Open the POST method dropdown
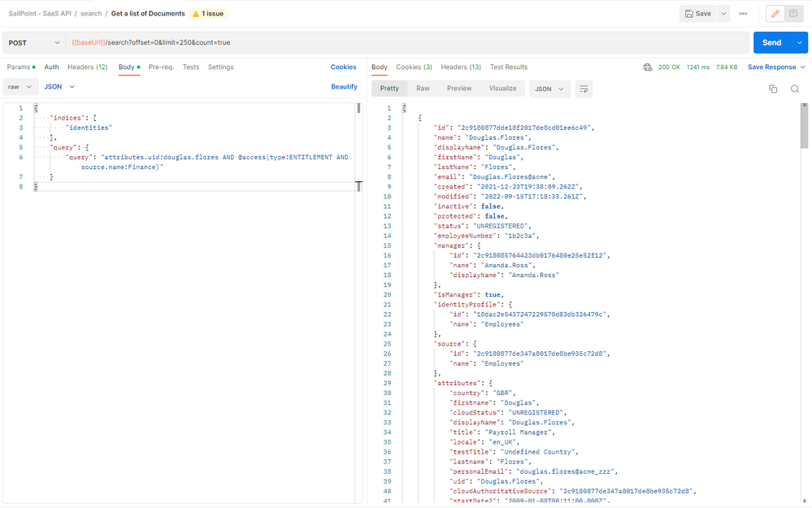 (x=33, y=43)
